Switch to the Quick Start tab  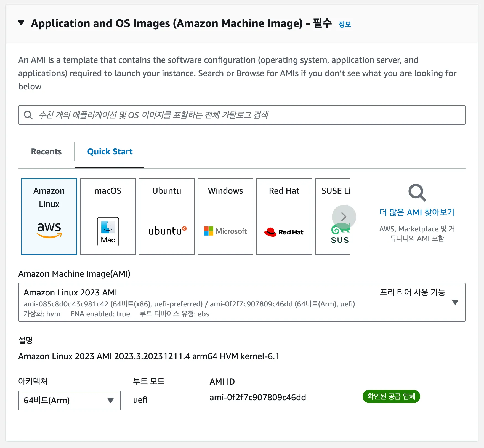[110, 152]
